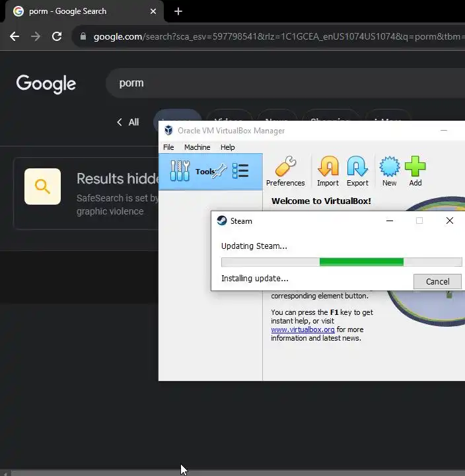The image size is (465, 476).
Task: Close the Google Search tab
Action: pyautogui.click(x=153, y=11)
